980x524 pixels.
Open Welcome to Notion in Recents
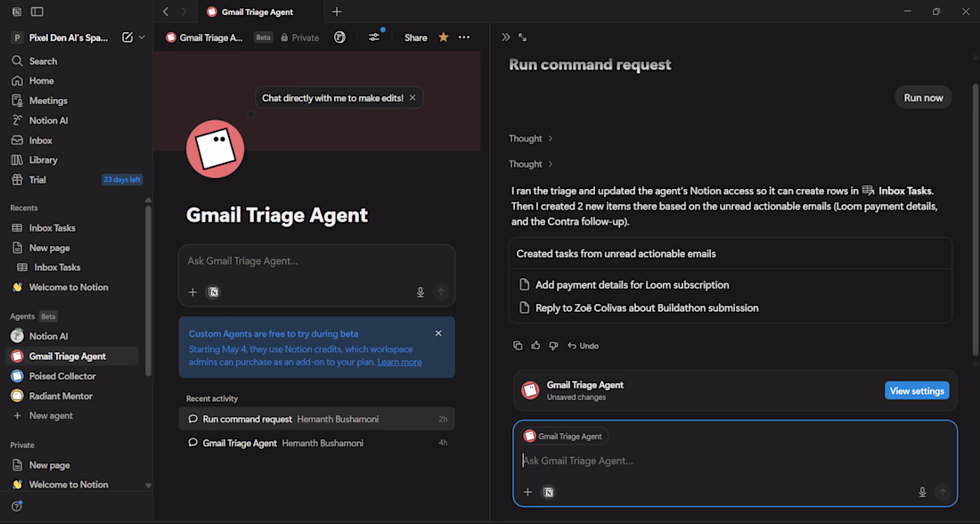tap(72, 288)
